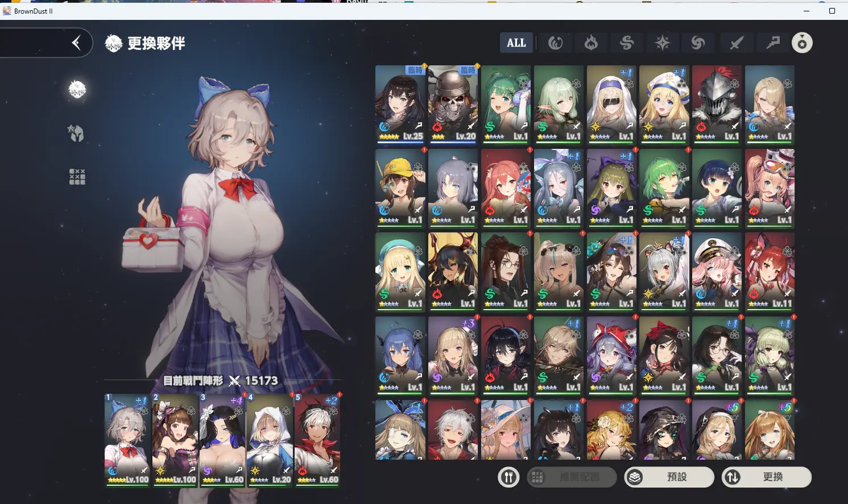The image size is (848, 504).
Task: Open the 預設 preset button
Action: coord(669,477)
